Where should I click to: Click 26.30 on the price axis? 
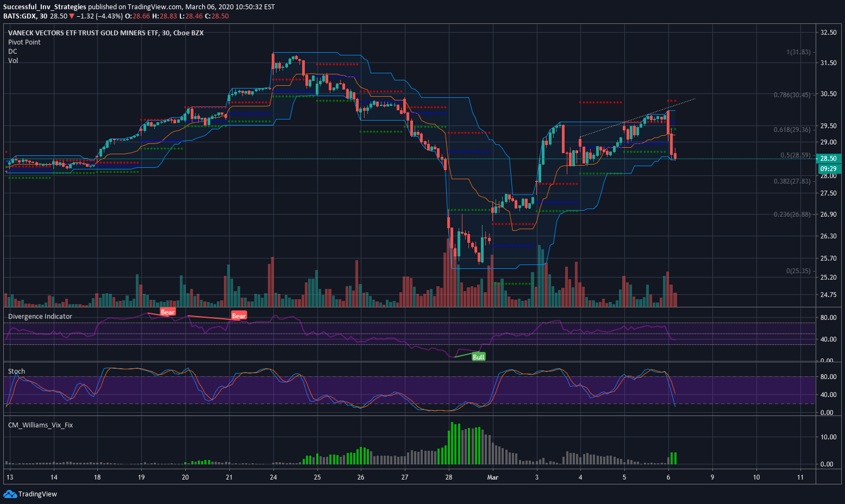click(x=829, y=236)
